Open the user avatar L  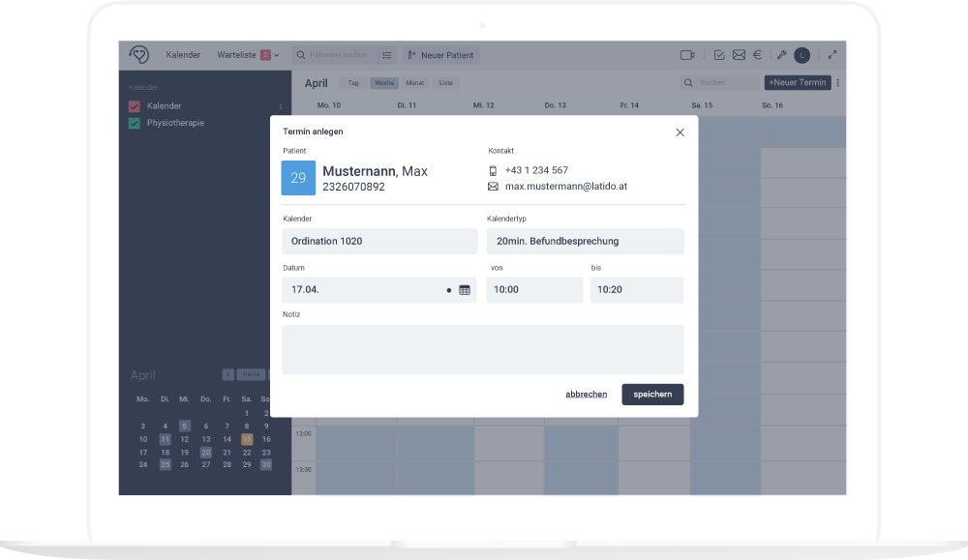[802, 55]
